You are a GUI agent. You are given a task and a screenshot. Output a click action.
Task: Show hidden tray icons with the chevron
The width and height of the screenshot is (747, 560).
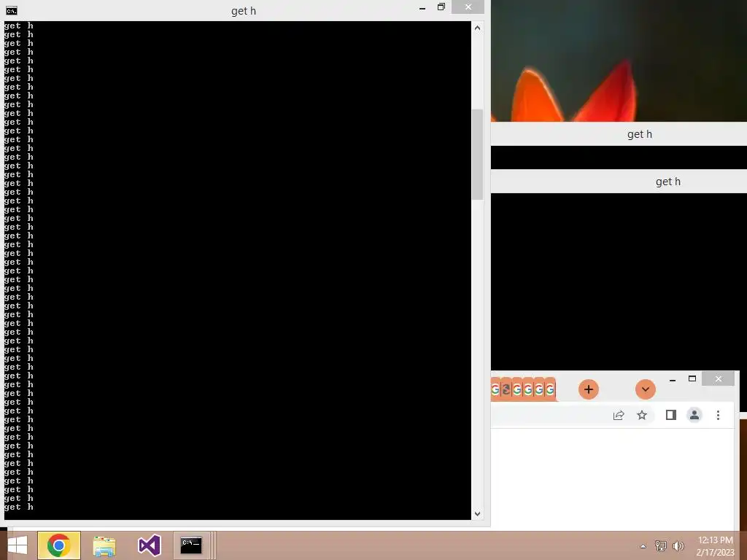(x=643, y=546)
